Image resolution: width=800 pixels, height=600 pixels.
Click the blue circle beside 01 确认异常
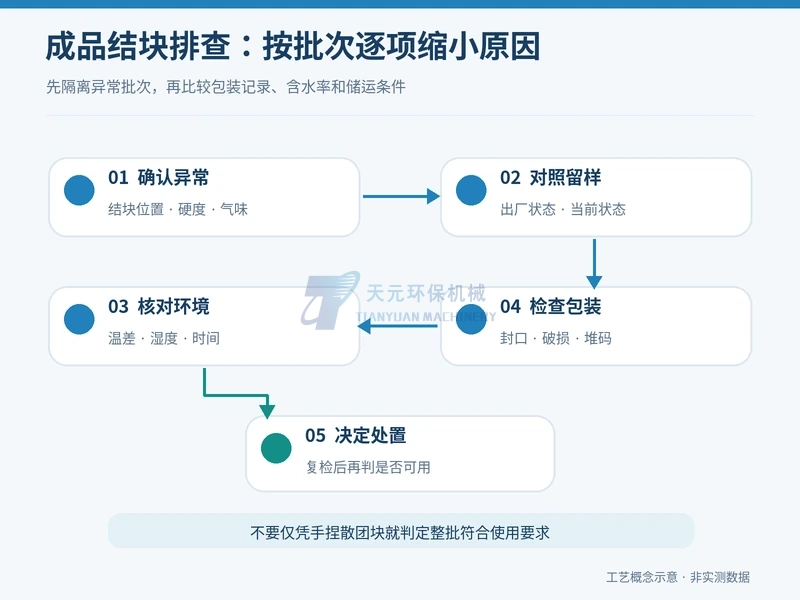[x=79, y=190]
